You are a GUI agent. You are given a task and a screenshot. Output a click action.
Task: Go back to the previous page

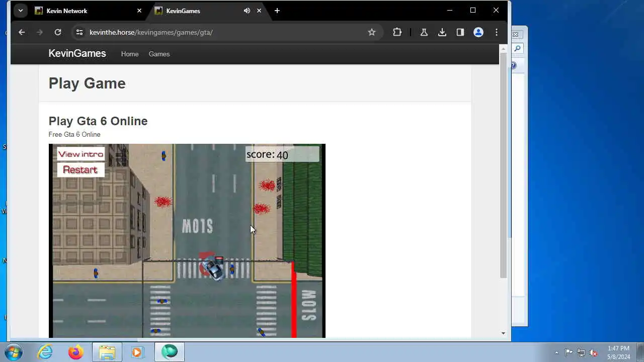coord(22,32)
